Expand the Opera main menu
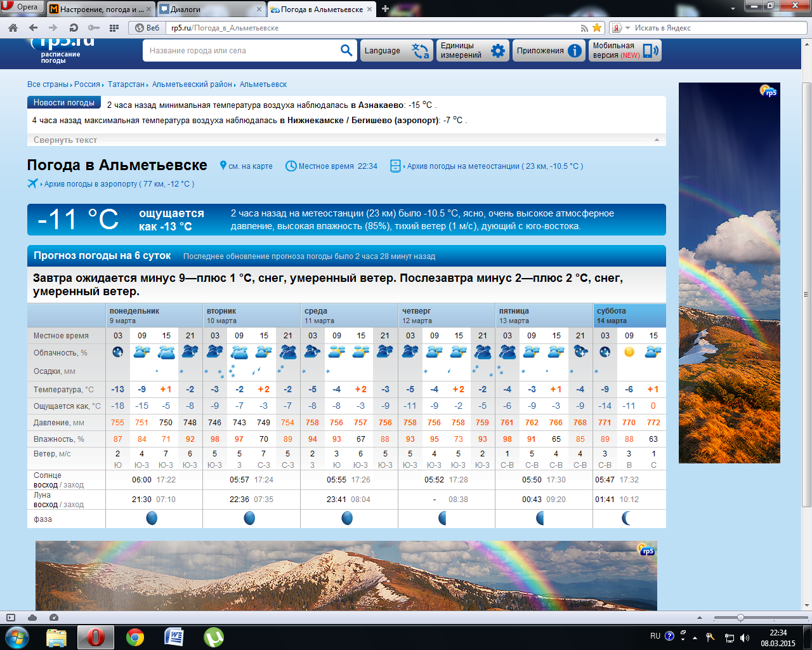Viewport: 812px width, 650px height. point(22,8)
